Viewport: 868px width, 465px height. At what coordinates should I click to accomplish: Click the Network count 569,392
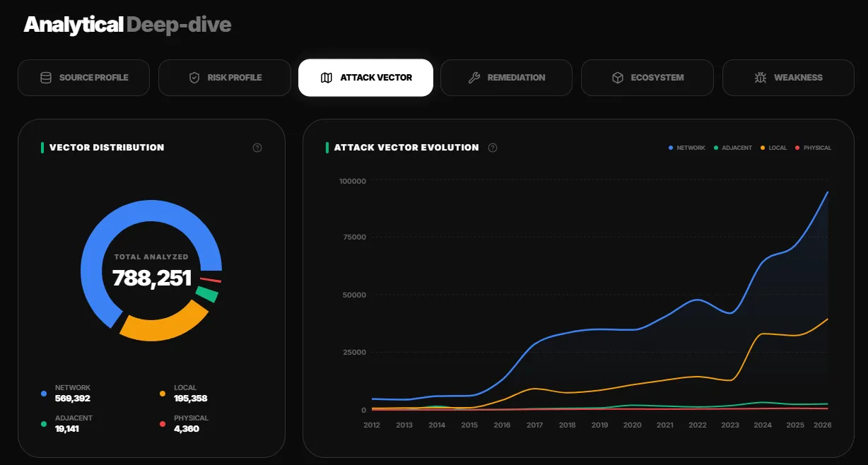73,399
